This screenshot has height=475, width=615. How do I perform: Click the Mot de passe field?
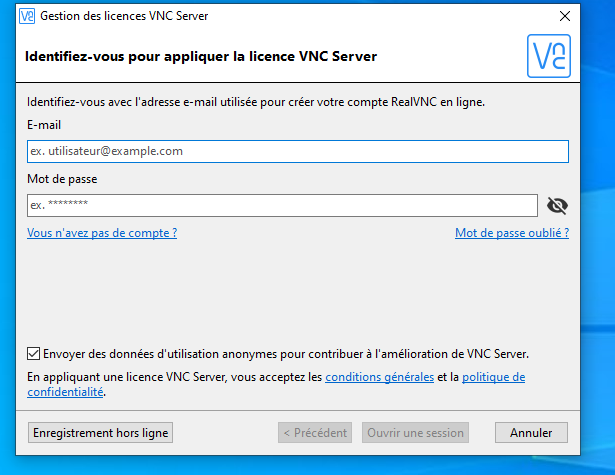tap(283, 205)
